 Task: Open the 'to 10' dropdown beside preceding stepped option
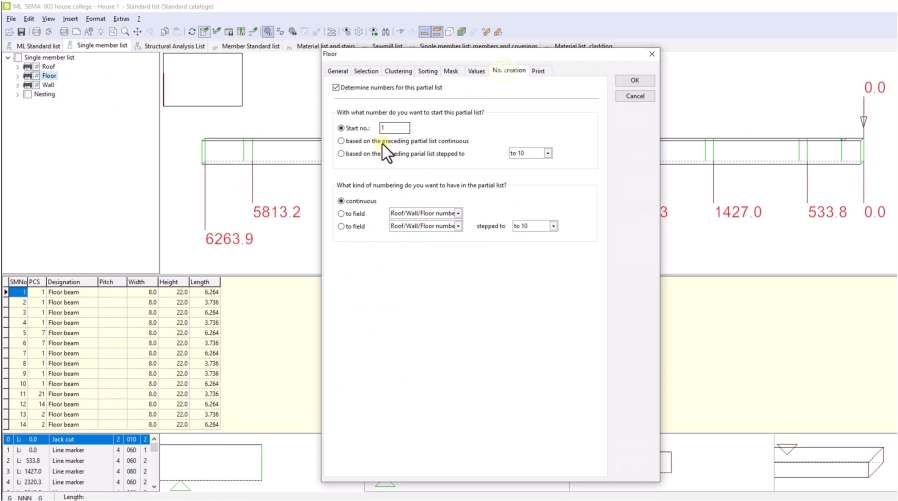548,153
